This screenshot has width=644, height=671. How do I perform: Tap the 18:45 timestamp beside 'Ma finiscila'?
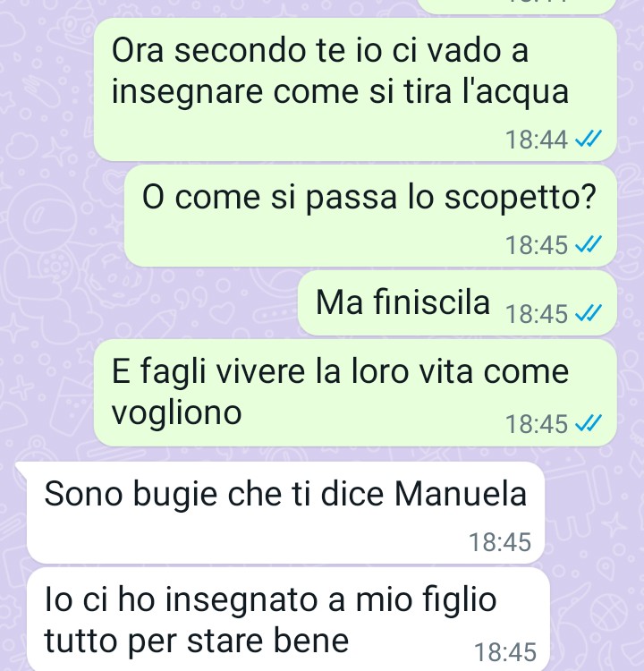tap(536, 313)
